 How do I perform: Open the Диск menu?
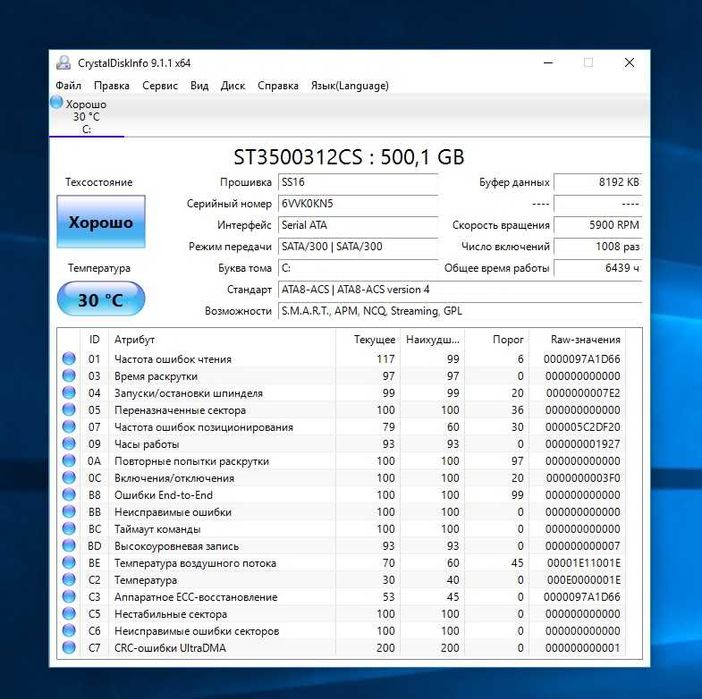(x=233, y=86)
